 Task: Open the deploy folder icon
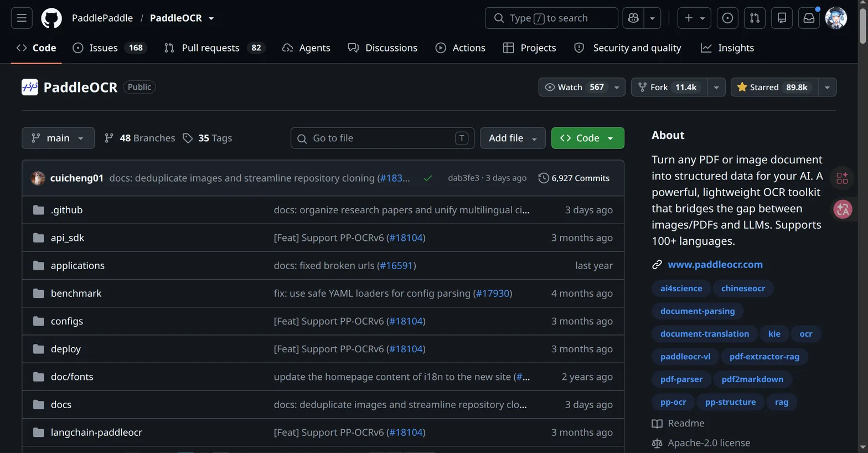(38, 349)
